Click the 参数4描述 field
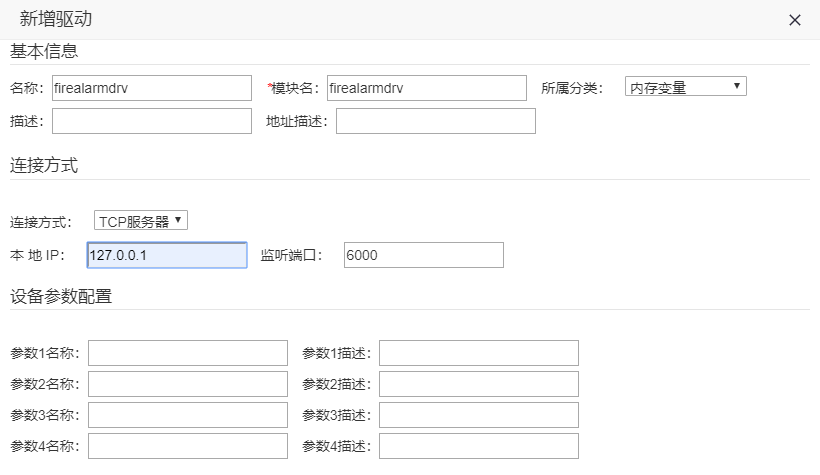 pyautogui.click(x=479, y=446)
